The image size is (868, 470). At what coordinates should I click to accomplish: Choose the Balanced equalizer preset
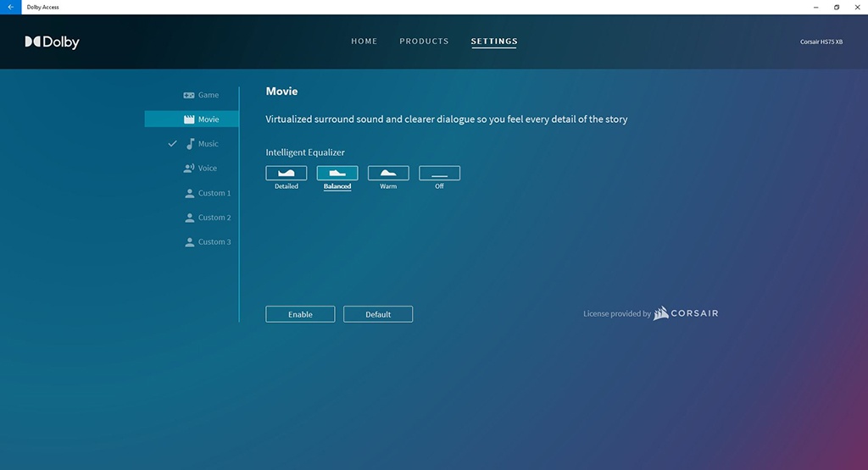[337, 173]
